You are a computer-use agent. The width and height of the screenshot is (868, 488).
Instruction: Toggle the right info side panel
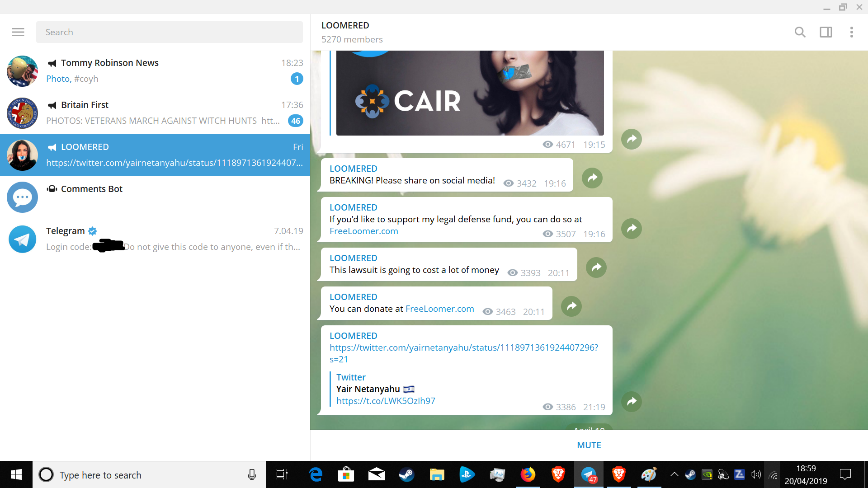[826, 32]
